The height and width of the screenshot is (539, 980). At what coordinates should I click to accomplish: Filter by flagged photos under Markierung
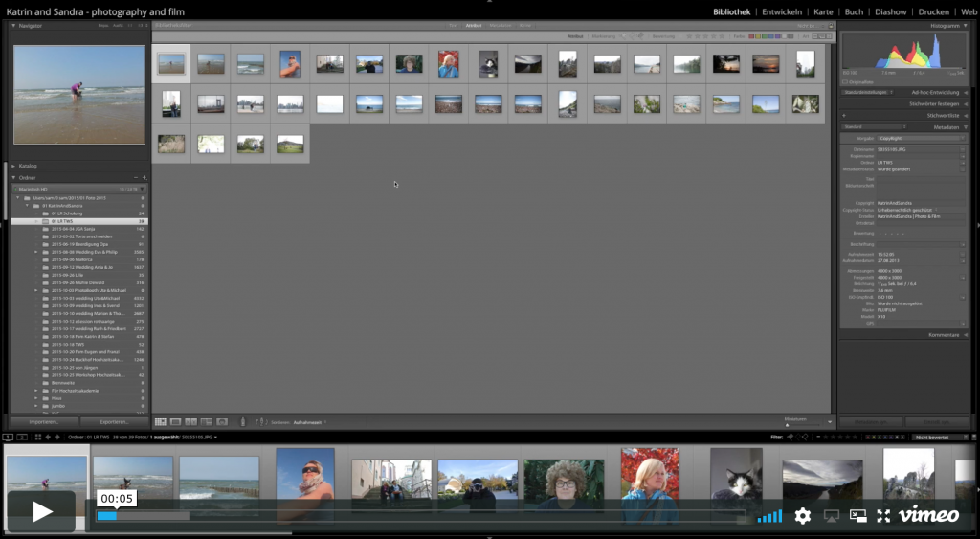(624, 36)
